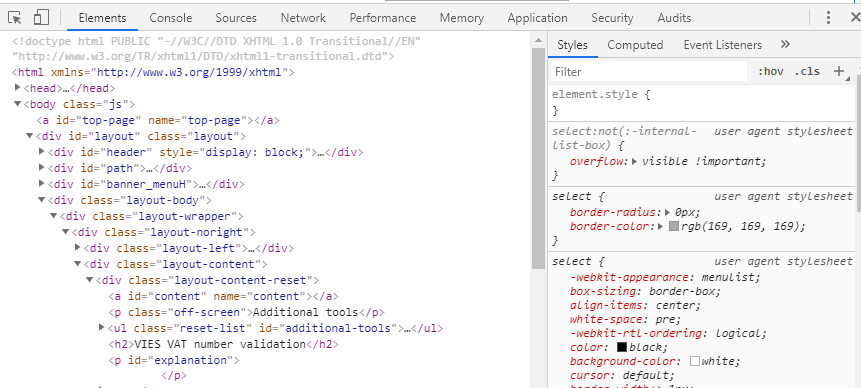Expand the ul additional-tools node
Viewport: 861px width, 388px height.
102,328
